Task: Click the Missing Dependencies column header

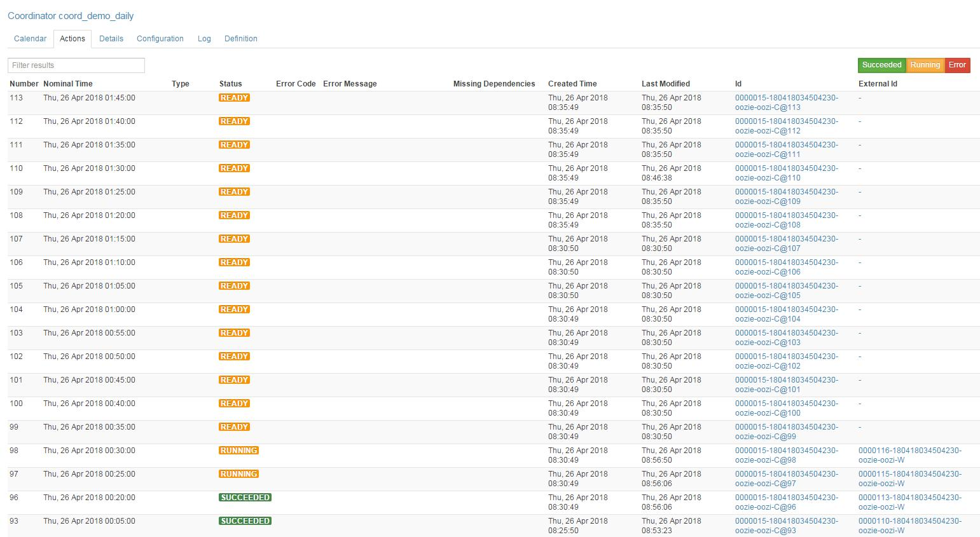Action: click(x=494, y=84)
